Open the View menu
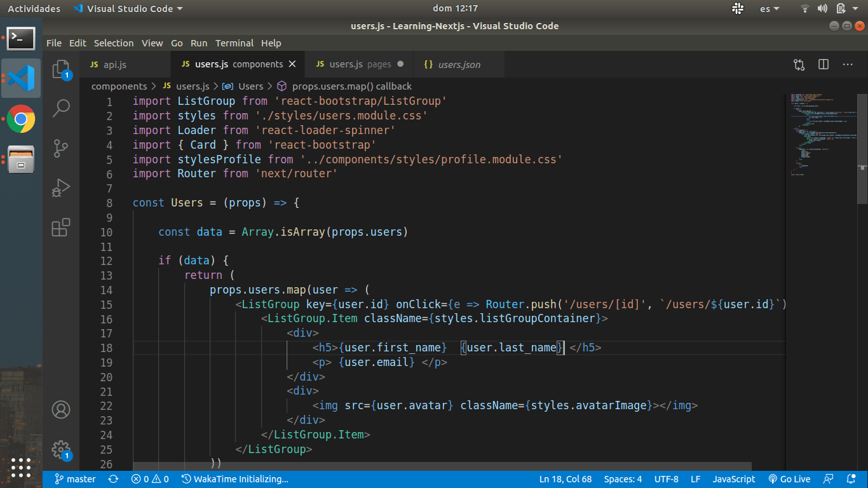 [153, 43]
